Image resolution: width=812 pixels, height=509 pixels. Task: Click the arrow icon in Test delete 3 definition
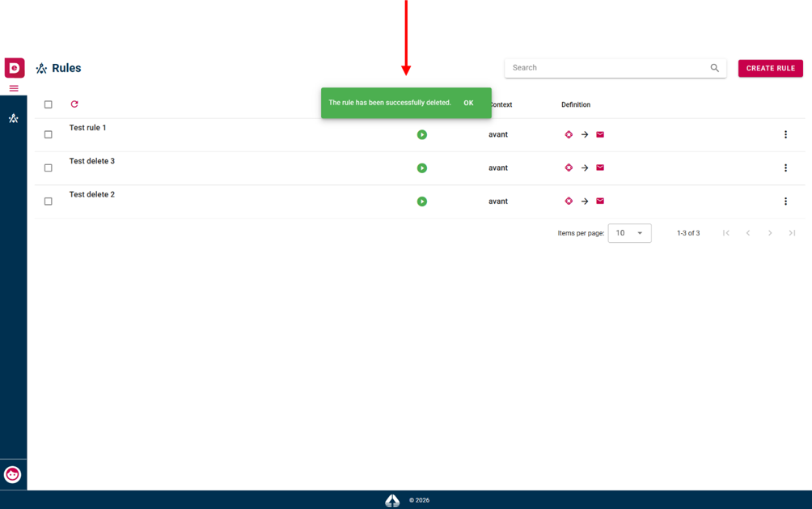point(585,168)
